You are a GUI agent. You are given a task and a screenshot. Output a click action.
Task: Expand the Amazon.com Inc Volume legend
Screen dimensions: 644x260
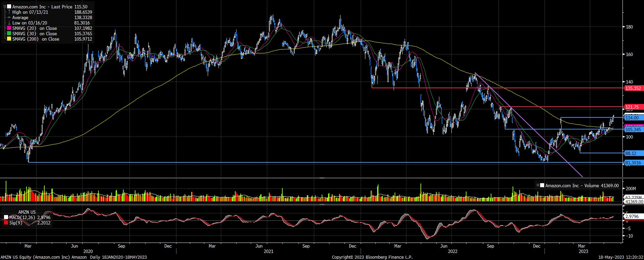tap(538, 186)
